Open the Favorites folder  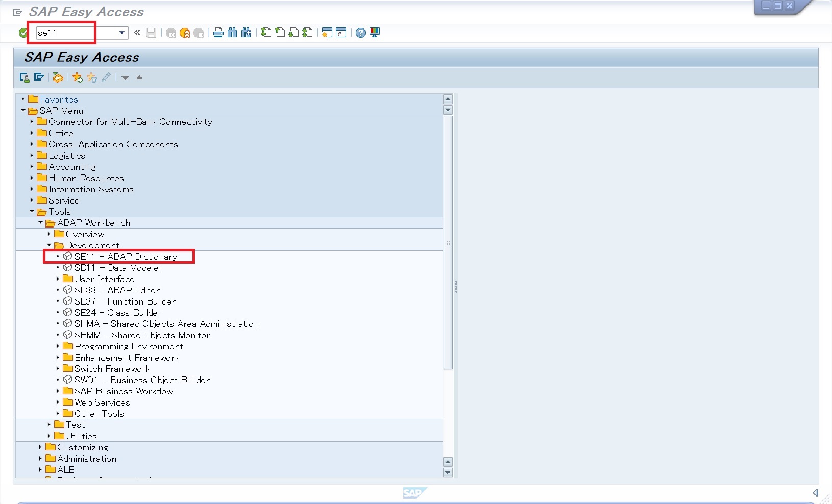pos(59,99)
